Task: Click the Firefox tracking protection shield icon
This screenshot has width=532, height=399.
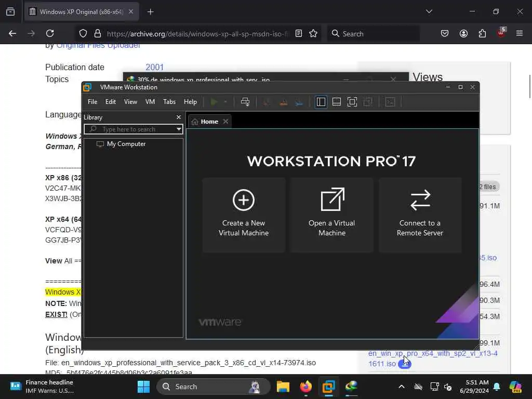Action: coord(83,34)
